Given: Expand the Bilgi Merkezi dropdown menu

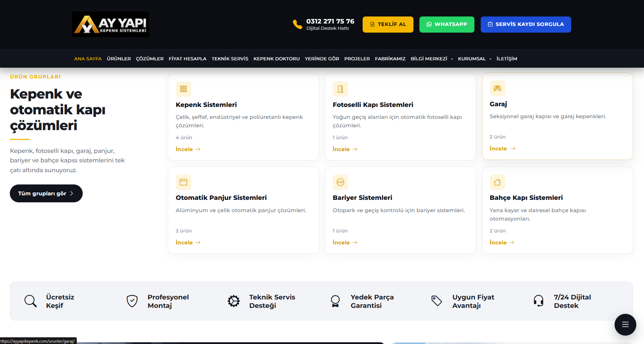Looking at the screenshot, I should 432,59.
